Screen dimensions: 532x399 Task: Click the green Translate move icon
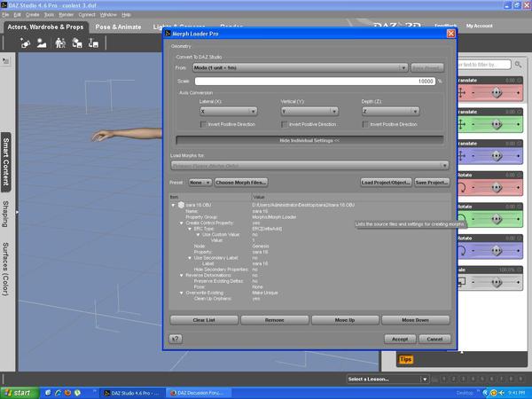point(461,124)
